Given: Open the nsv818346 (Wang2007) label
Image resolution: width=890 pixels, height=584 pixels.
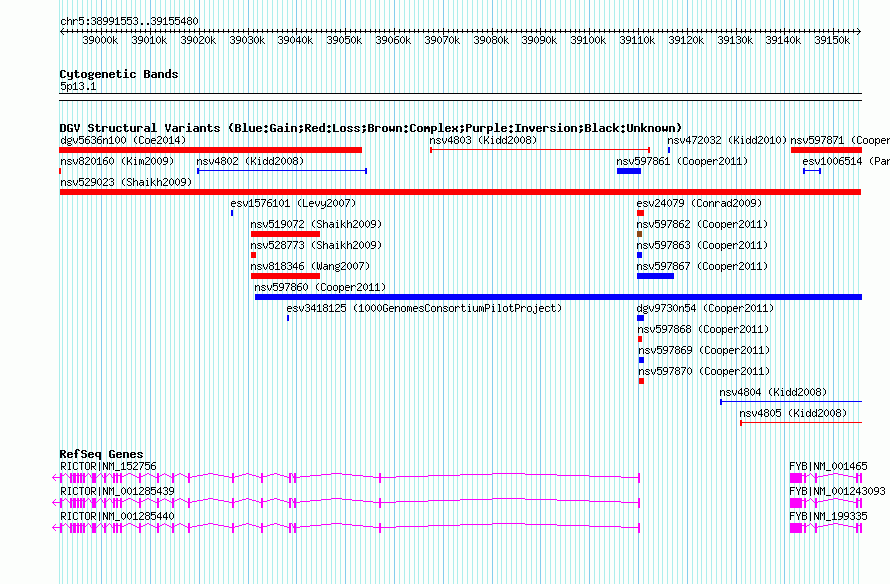Looking at the screenshot, I should (310, 266).
